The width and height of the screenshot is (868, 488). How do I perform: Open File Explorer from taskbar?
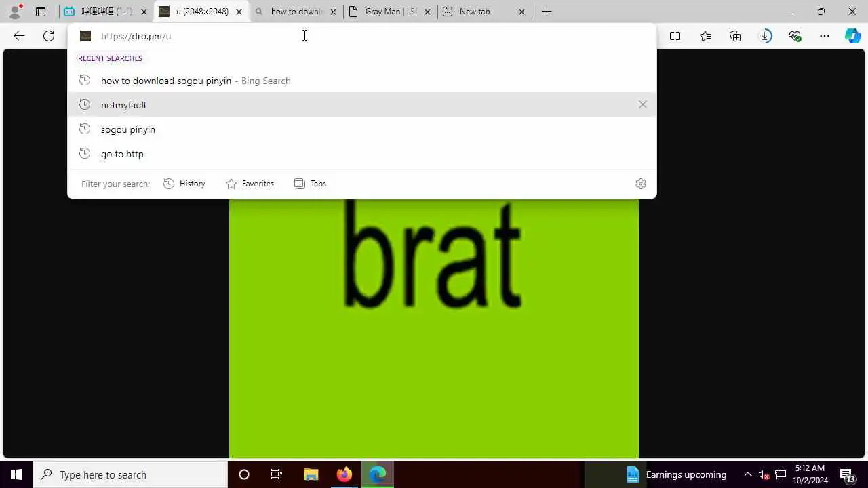pos(311,474)
